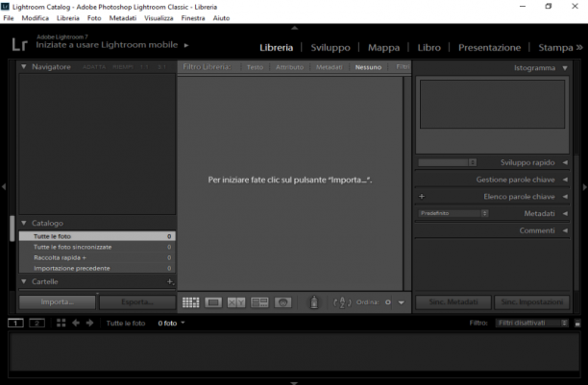
Task: Click the Lr logo identity plate
Action: (x=19, y=44)
